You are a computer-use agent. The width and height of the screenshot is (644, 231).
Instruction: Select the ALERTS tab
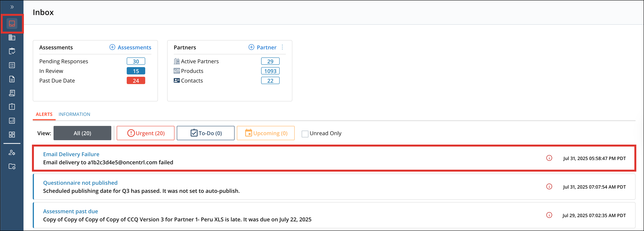[44, 114]
